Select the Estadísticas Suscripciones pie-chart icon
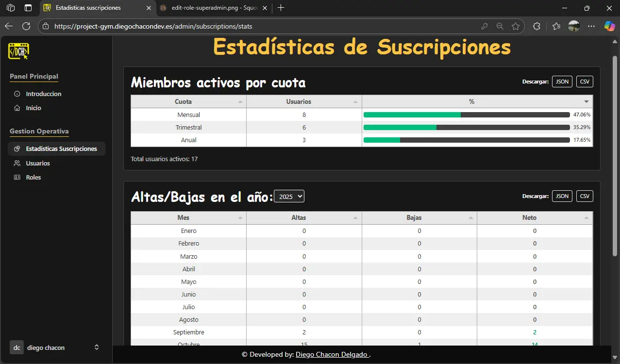 tap(18, 149)
